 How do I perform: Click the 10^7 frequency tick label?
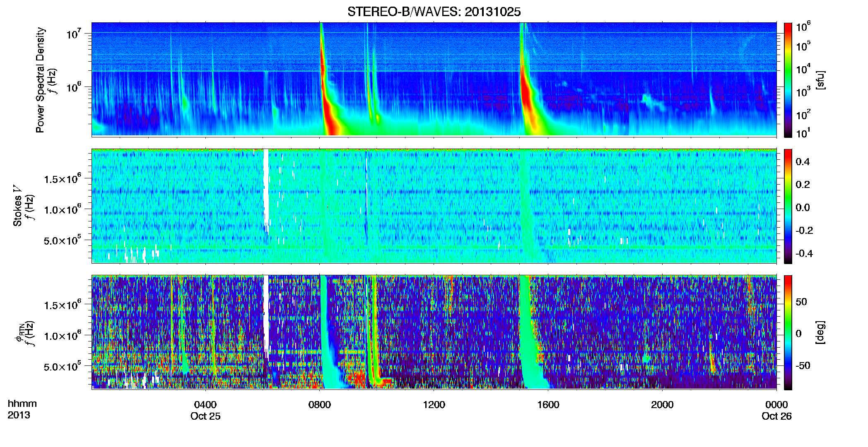click(x=74, y=34)
